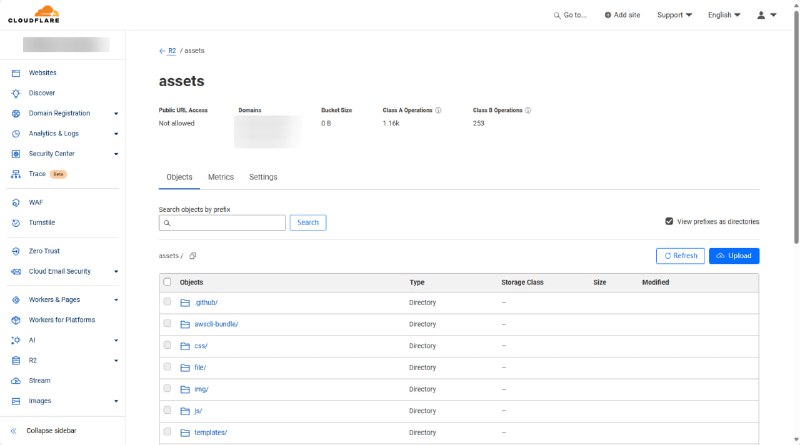Open the Support dropdown menu

point(674,15)
